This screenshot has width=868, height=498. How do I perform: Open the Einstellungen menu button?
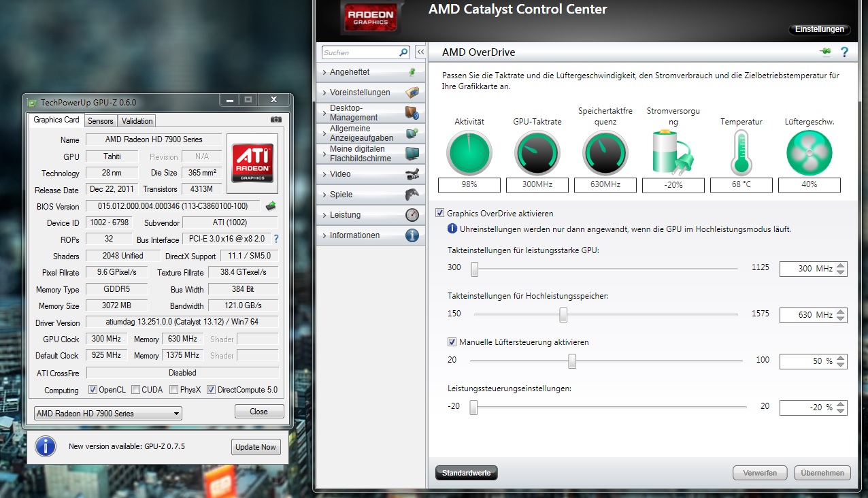[x=820, y=29]
